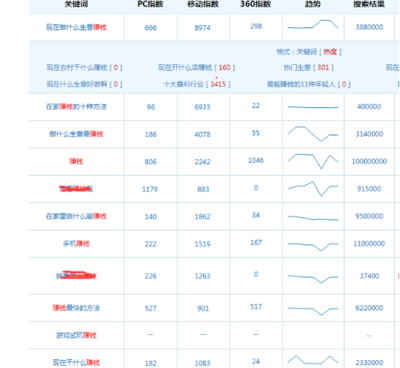Open keyword link 做什么生意最赚钱
400x368 pixels.
tap(76, 134)
